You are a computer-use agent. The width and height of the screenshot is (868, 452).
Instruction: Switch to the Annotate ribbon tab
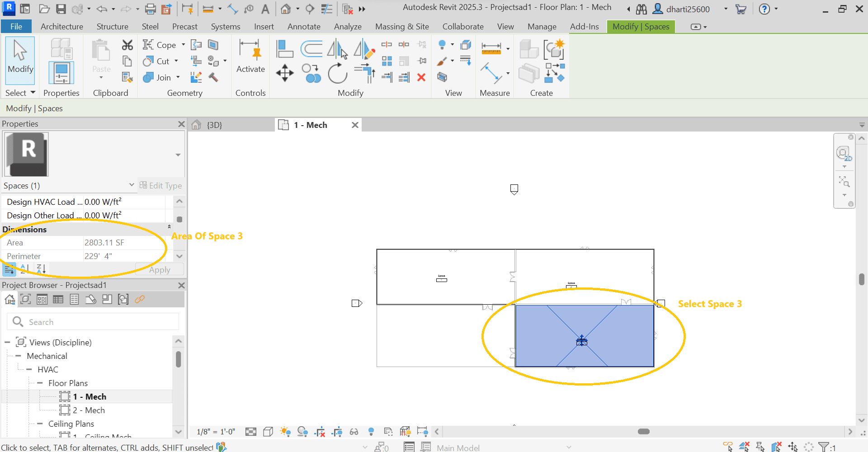tap(303, 26)
